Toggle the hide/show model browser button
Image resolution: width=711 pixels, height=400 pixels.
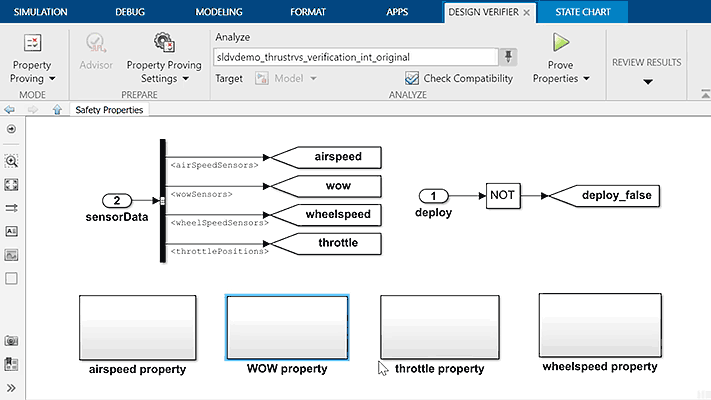pyautogui.click(x=12, y=129)
